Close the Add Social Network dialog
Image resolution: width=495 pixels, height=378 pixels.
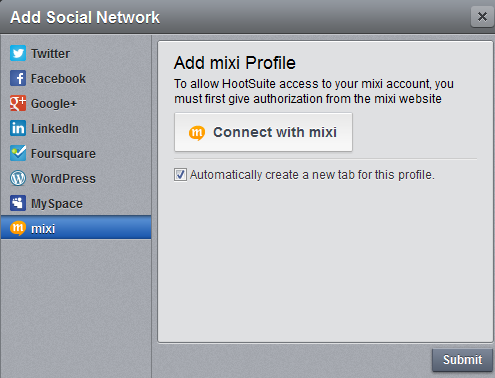click(482, 16)
